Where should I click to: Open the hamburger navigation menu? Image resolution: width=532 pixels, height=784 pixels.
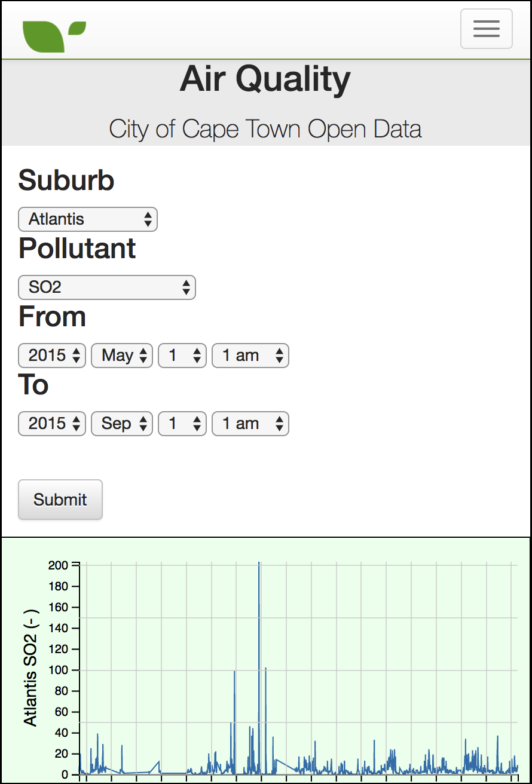[x=486, y=29]
